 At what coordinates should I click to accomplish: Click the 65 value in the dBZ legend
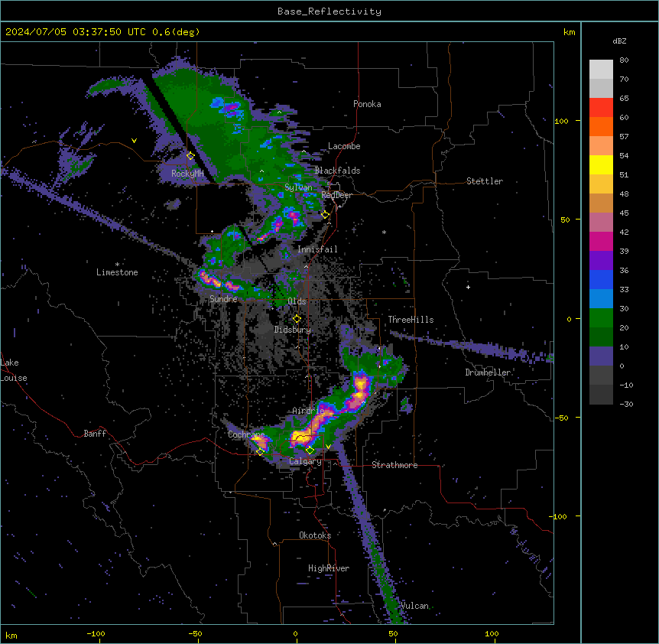[624, 99]
